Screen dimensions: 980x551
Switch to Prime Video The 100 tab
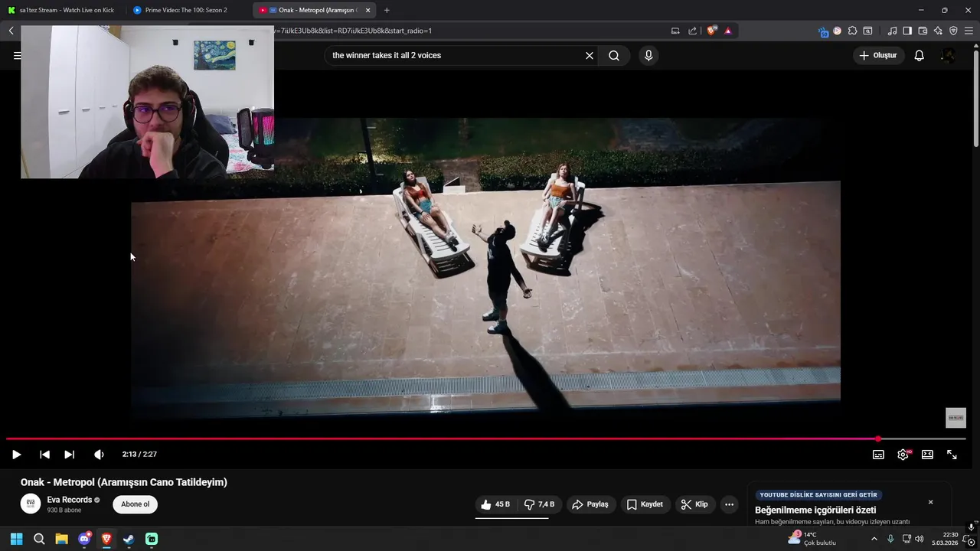coord(186,10)
